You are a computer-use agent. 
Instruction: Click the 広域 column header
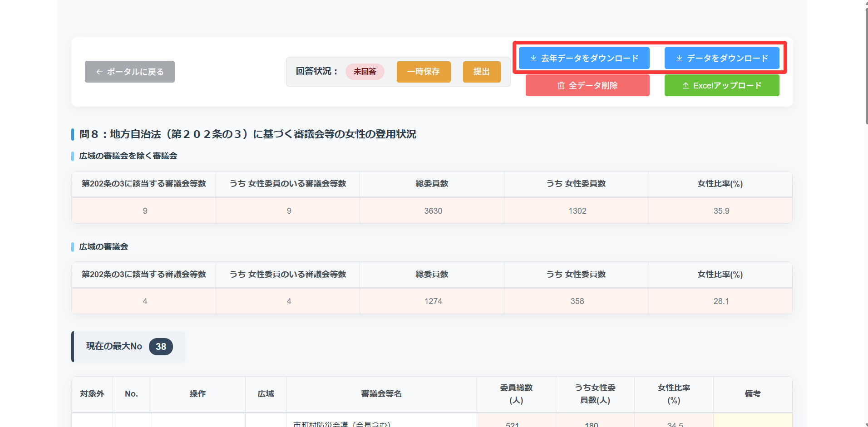(266, 394)
